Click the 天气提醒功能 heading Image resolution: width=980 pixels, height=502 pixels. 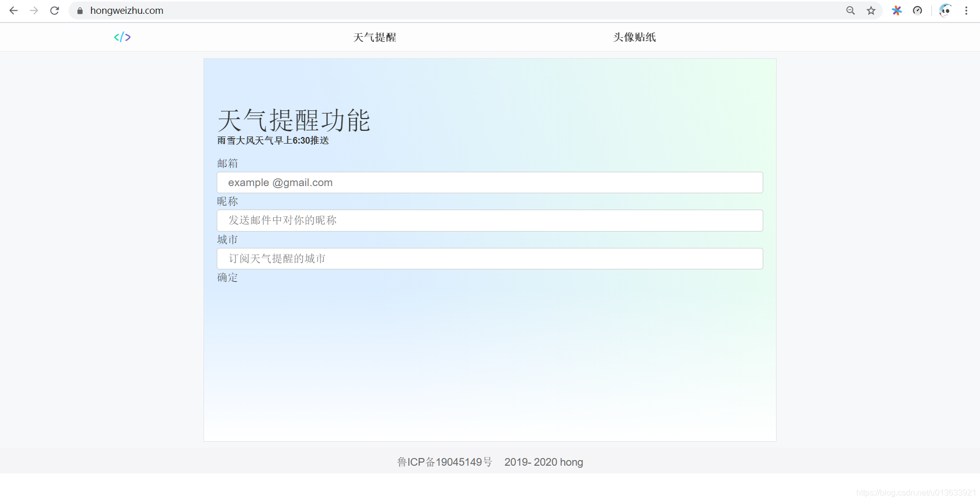tap(294, 121)
